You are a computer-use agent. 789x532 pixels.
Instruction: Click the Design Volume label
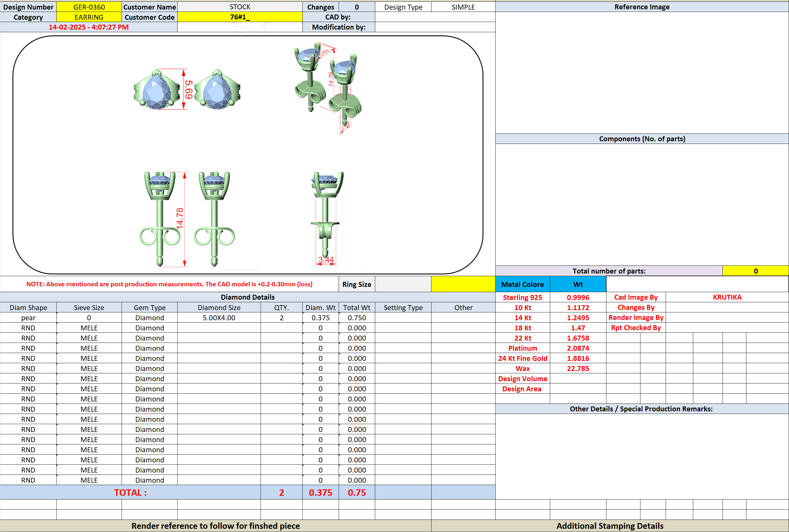pos(522,379)
